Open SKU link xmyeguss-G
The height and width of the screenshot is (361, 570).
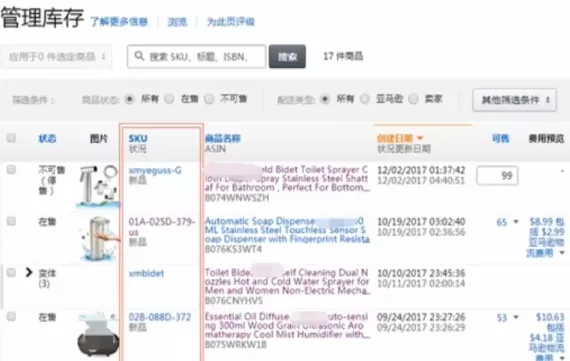coord(155,170)
